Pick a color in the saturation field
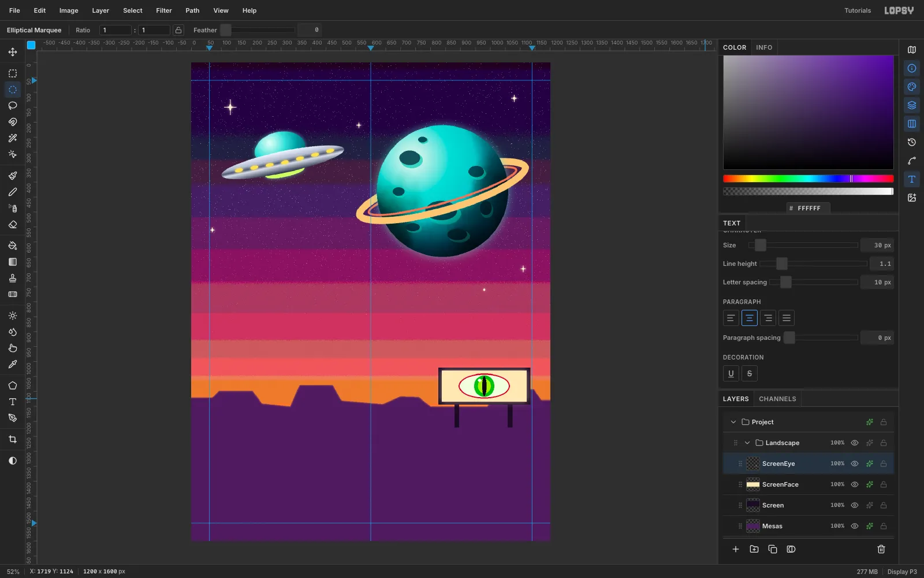 click(808, 113)
